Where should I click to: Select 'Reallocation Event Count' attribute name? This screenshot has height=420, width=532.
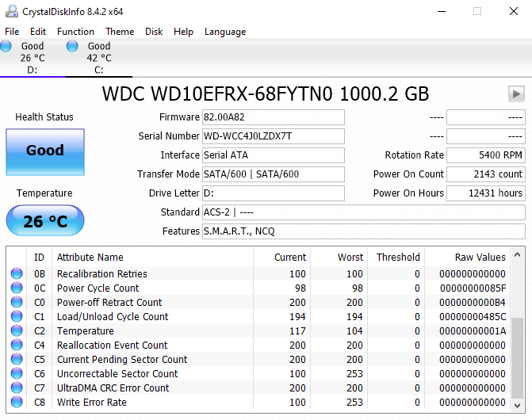pos(112,345)
